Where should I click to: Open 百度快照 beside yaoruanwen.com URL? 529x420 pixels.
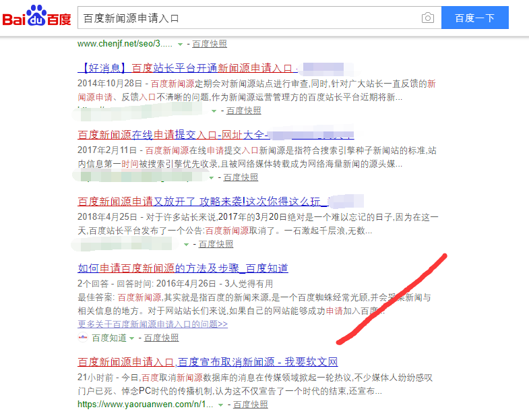pos(250,404)
